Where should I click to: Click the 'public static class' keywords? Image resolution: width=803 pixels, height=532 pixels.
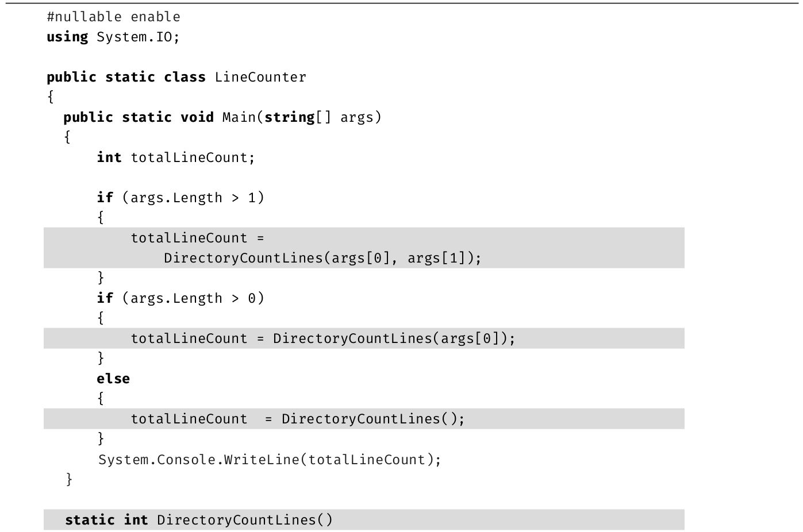pos(126,78)
